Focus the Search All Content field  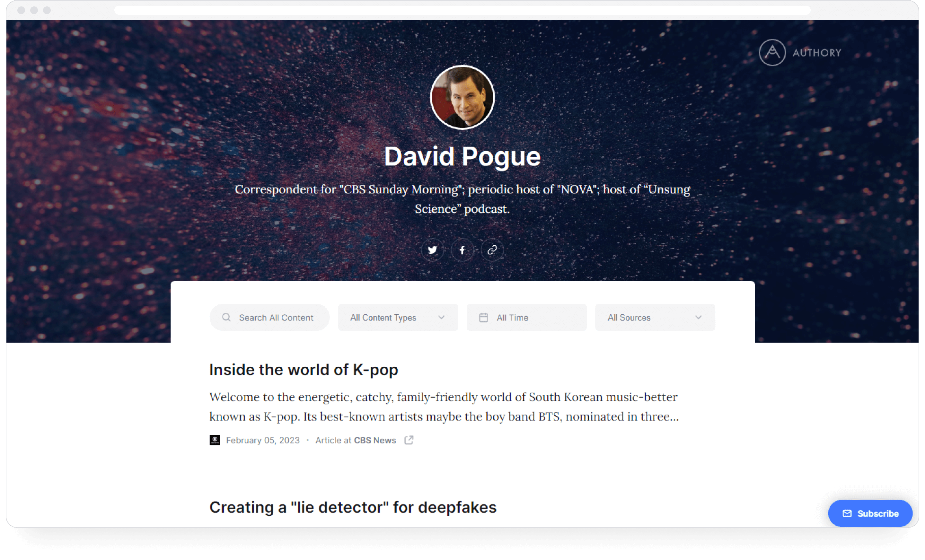[x=269, y=318]
